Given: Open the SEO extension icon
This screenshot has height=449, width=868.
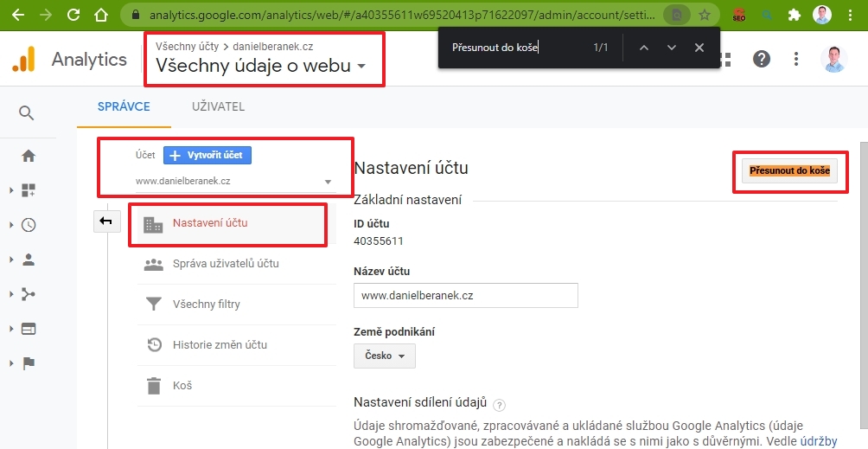Looking at the screenshot, I should pos(739,15).
